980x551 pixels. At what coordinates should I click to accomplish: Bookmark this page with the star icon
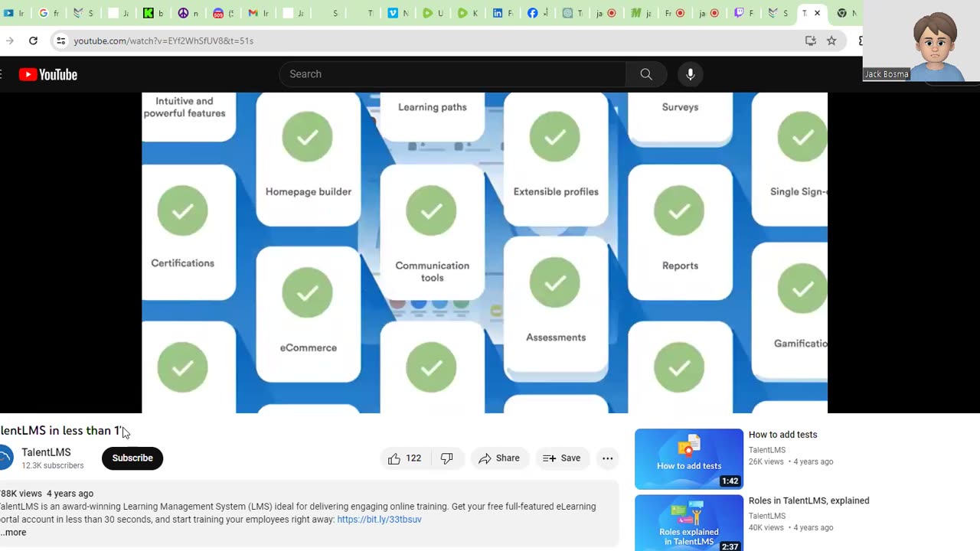[x=831, y=41]
